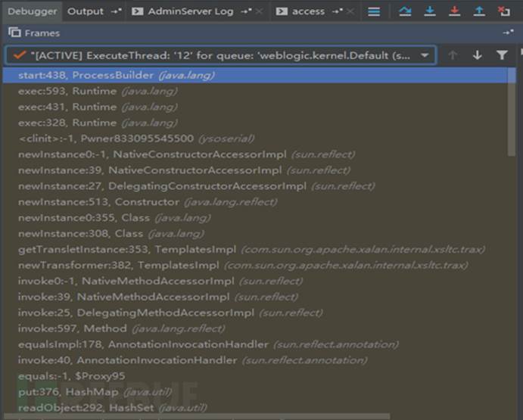Select frame start:438, ProcessBuilder
Image resolution: width=523 pixels, height=420 pixels.
click(x=255, y=75)
